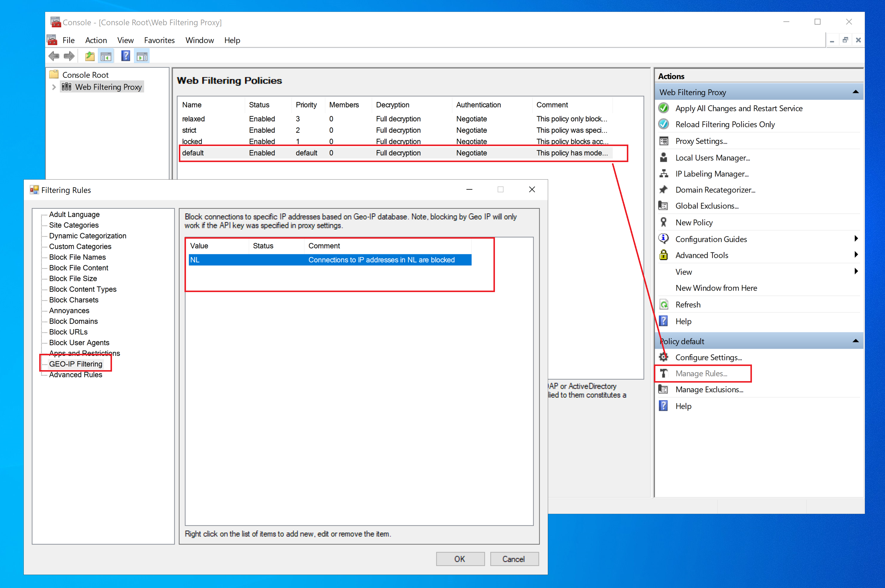885x588 pixels.
Task: Click the Manage Exclusions menu item
Action: (x=709, y=389)
